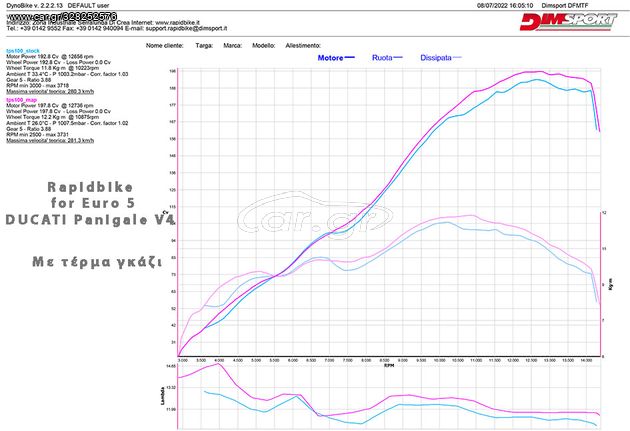Screen dimensions: 630x431
Task: Select the tps100_stock run title
Action: click(x=23, y=51)
